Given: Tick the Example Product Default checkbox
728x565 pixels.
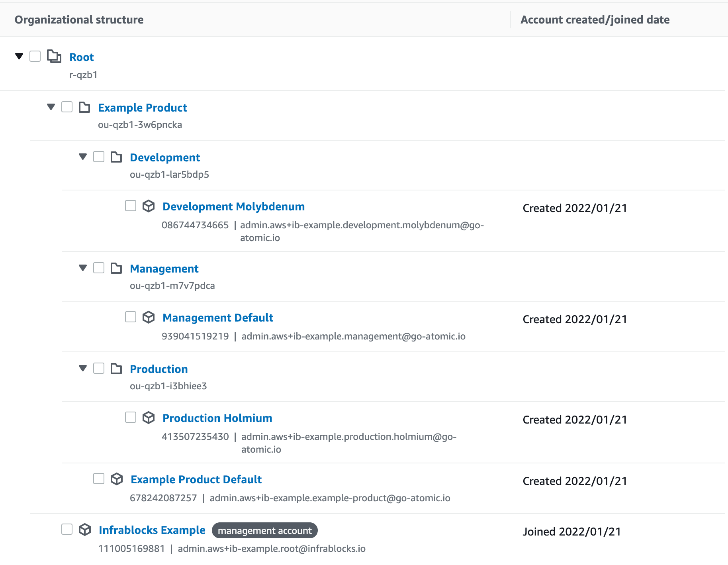Looking at the screenshot, I should (99, 479).
